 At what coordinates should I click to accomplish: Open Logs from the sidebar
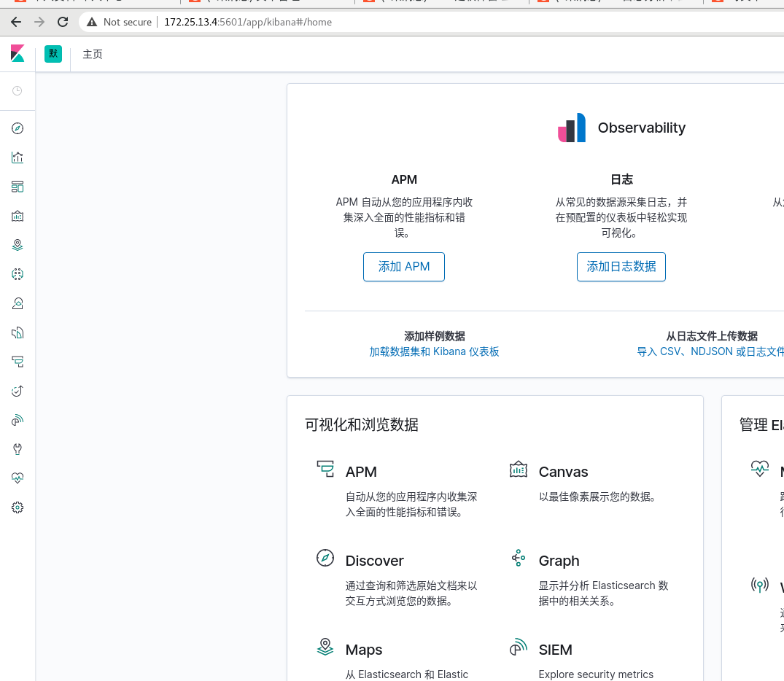tap(18, 332)
